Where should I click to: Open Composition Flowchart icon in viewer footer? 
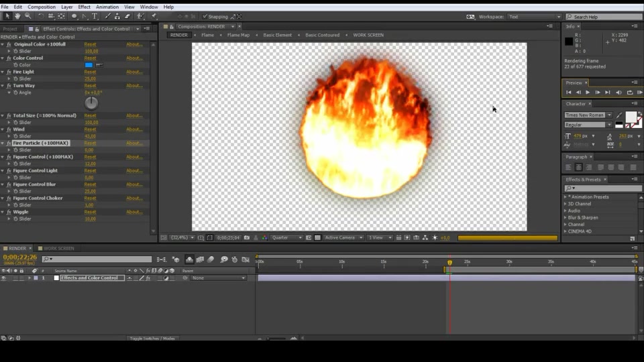(x=425, y=237)
